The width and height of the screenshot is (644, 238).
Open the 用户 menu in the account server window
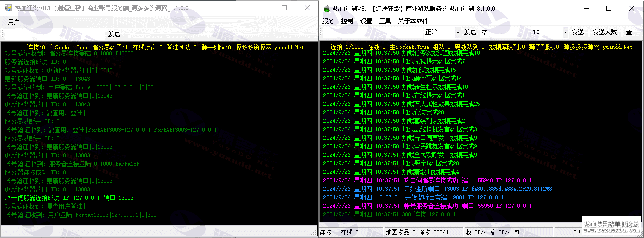pos(14,22)
